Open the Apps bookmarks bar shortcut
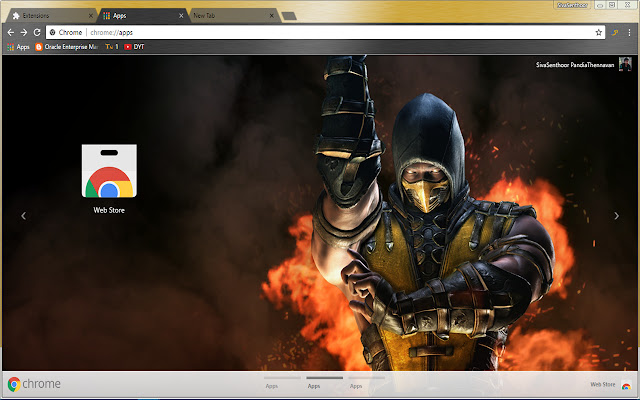Viewport: 640px width, 400px height. [x=18, y=47]
